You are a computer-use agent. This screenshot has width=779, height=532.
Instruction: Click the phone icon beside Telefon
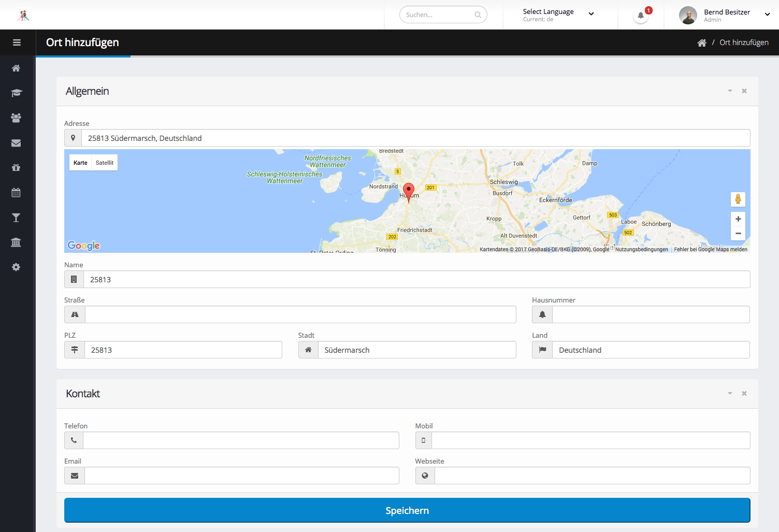click(74, 440)
